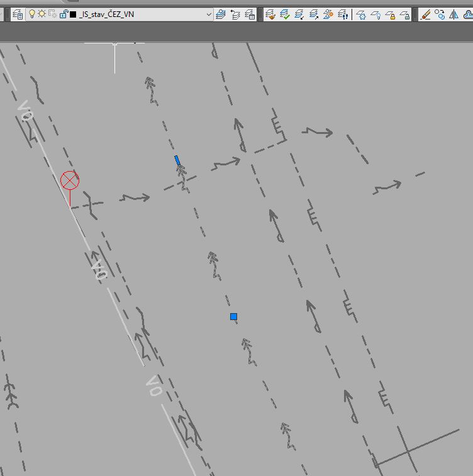Activate the Layer Unisolate tool
This screenshot has width=473, height=476.
[314, 14]
